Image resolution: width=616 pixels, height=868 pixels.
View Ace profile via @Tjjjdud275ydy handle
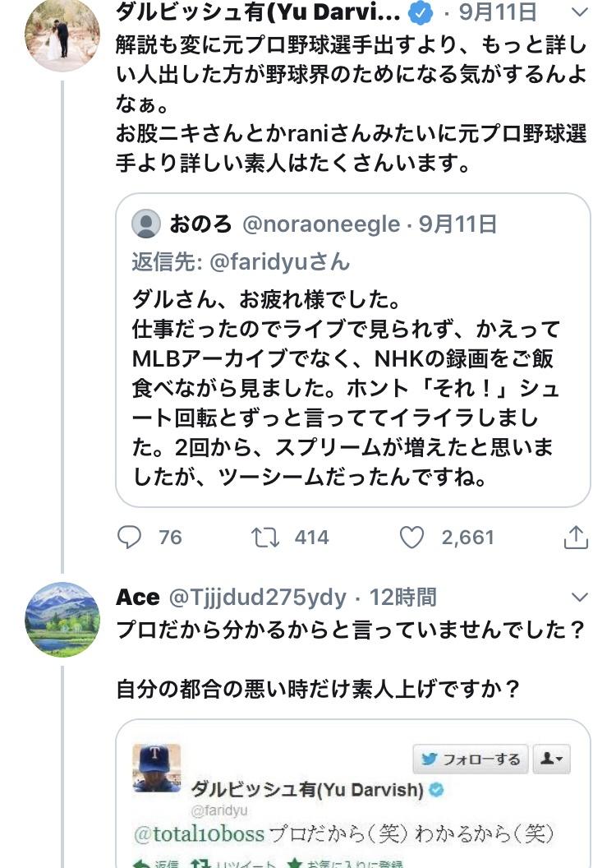(x=257, y=598)
